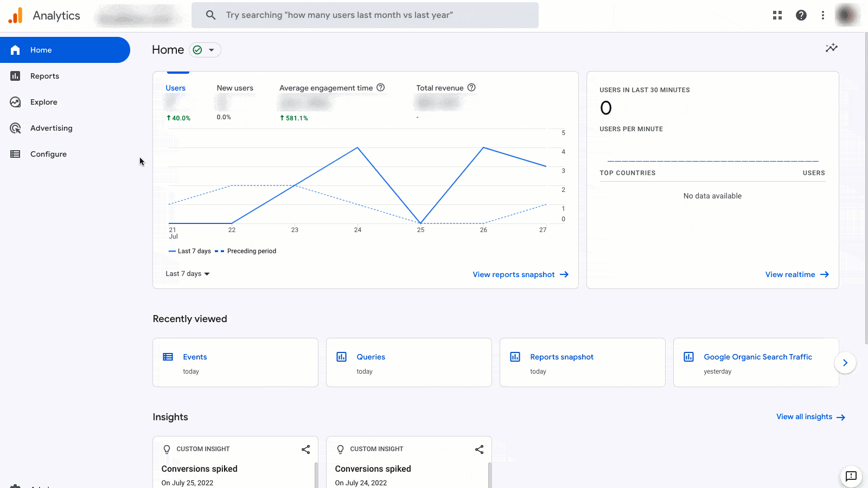Open the Google apps grid icon
This screenshot has width=868, height=488.
(777, 15)
